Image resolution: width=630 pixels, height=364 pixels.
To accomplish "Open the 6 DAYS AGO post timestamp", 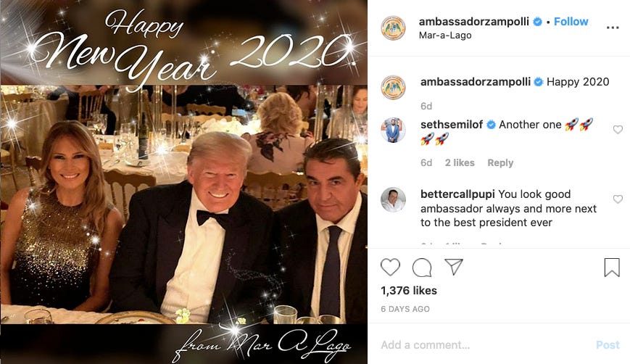I will (x=405, y=309).
